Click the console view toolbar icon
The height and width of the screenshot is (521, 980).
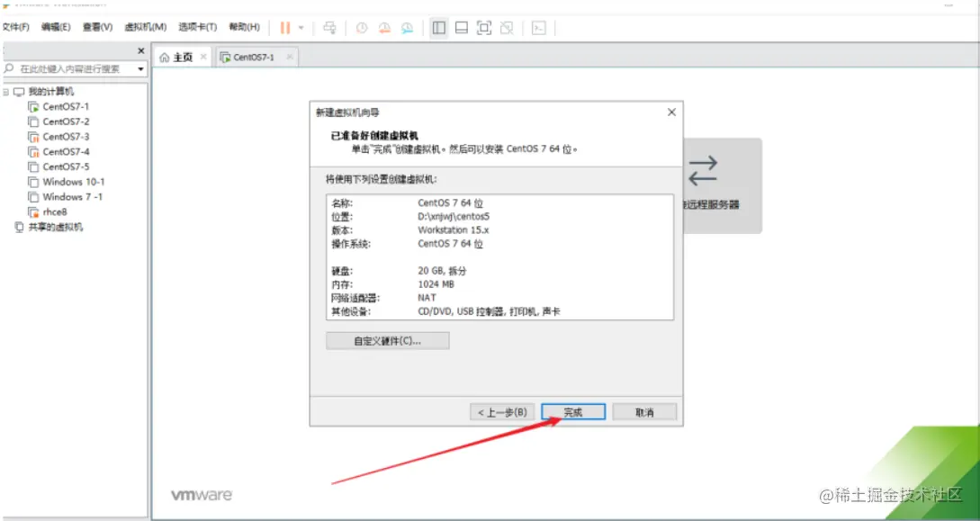click(539, 28)
